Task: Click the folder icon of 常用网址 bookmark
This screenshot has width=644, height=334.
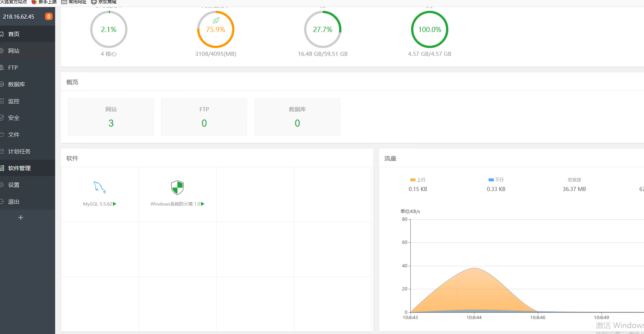Action: (x=64, y=2)
